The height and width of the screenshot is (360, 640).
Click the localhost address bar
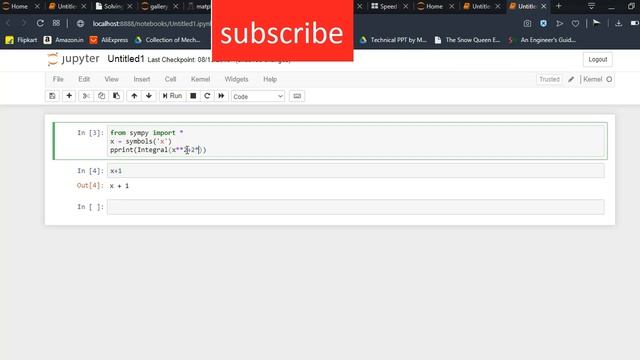click(x=151, y=24)
